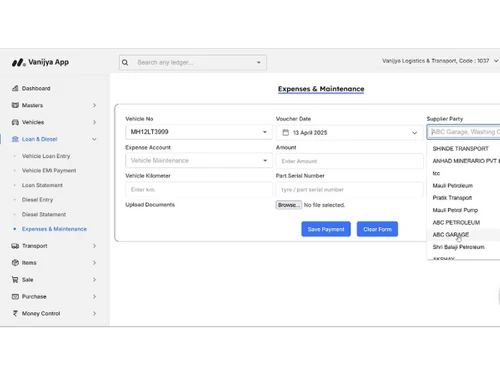Click the Transport truck icon
This screenshot has width=500, height=375.
pos(15,246)
